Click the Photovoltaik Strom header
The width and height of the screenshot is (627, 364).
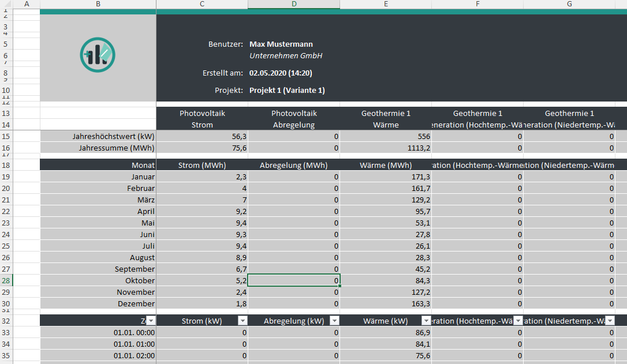coord(202,119)
